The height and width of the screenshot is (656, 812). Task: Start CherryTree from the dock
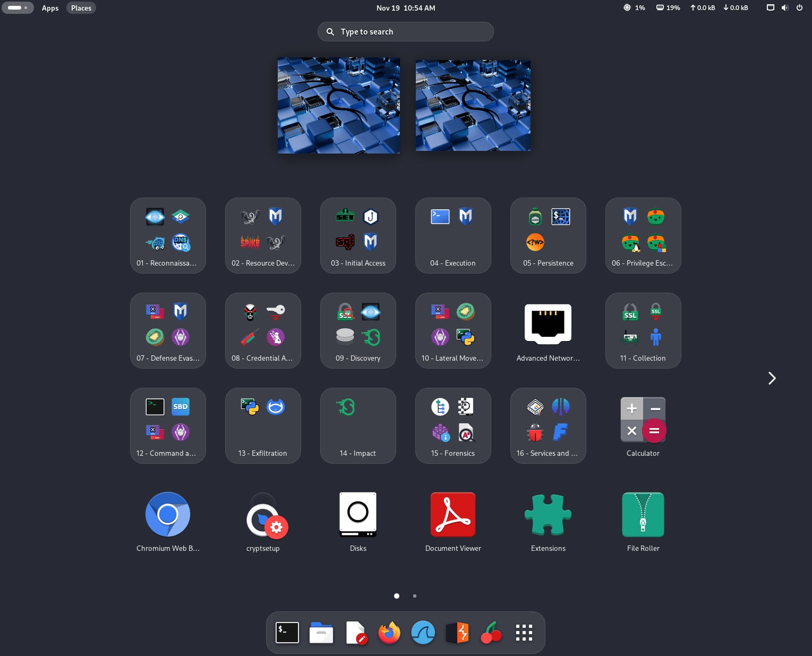(x=491, y=633)
